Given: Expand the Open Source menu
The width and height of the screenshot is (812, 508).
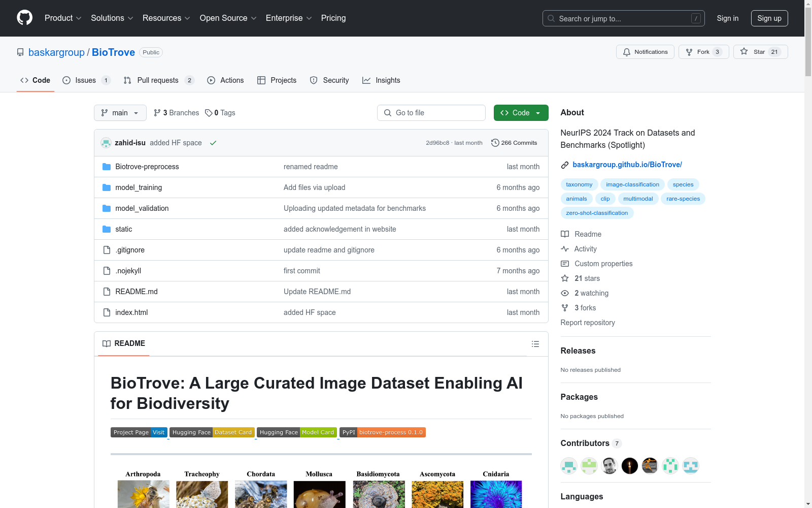Looking at the screenshot, I should [228, 18].
